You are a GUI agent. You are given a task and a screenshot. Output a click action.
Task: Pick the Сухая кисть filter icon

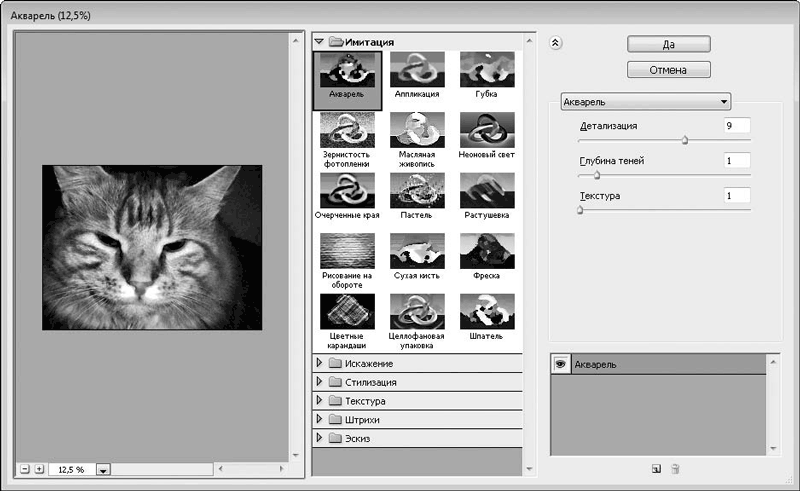(417, 251)
